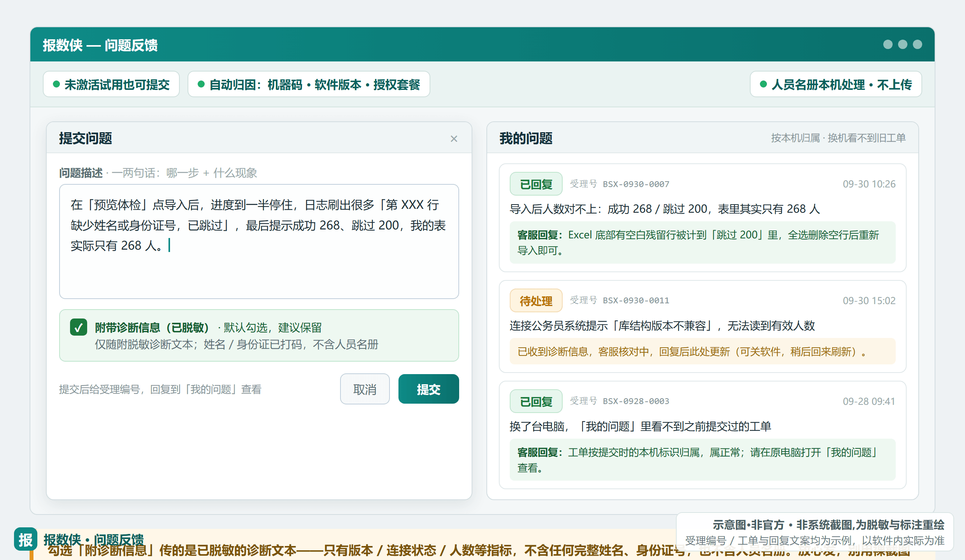Viewport: 965px width, 560px height.
Task: Select the ticket number BSX-0930-0007
Action: click(636, 184)
